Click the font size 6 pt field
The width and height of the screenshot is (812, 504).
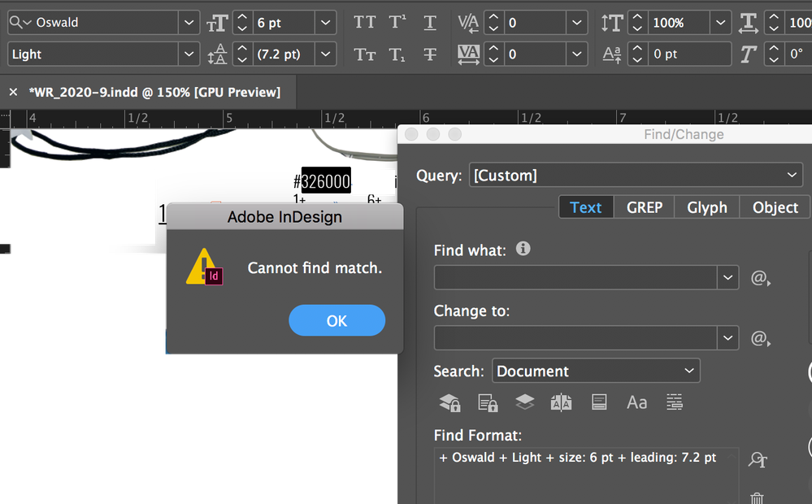pos(284,23)
